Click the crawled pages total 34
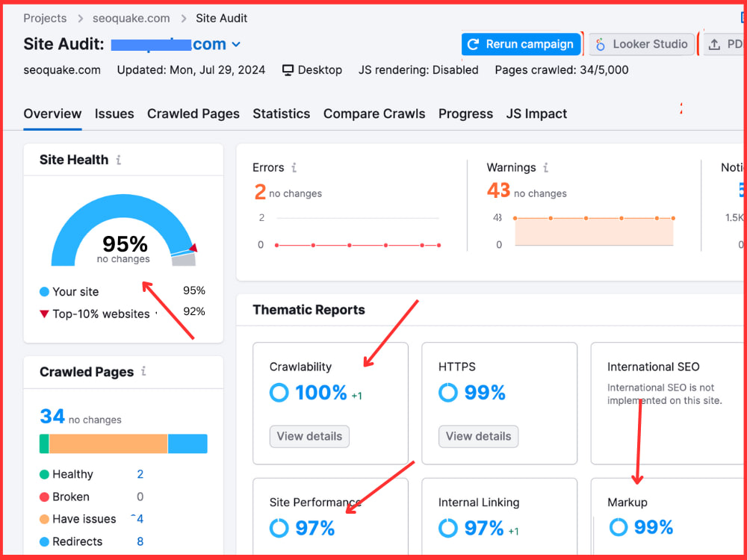The height and width of the screenshot is (560, 747). [x=52, y=416]
